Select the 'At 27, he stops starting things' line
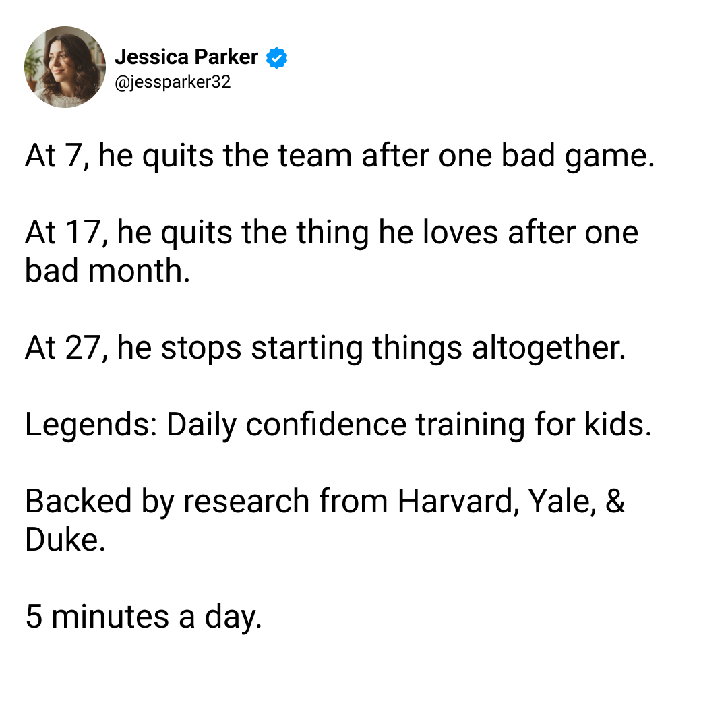Image resolution: width=728 pixels, height=728 pixels. [326, 348]
